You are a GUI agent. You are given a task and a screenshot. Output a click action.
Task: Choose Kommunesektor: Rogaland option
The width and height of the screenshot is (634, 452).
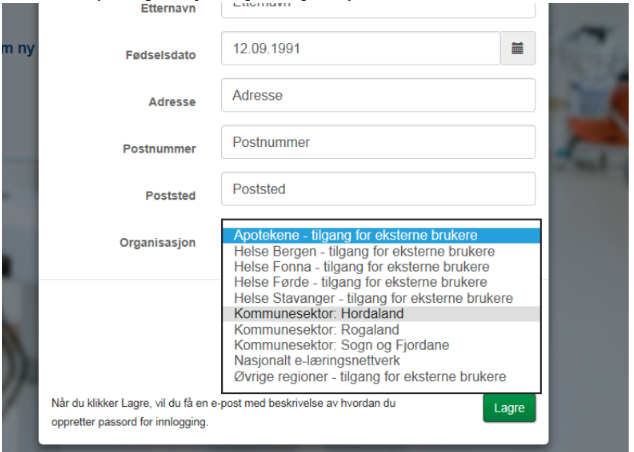click(x=381, y=329)
